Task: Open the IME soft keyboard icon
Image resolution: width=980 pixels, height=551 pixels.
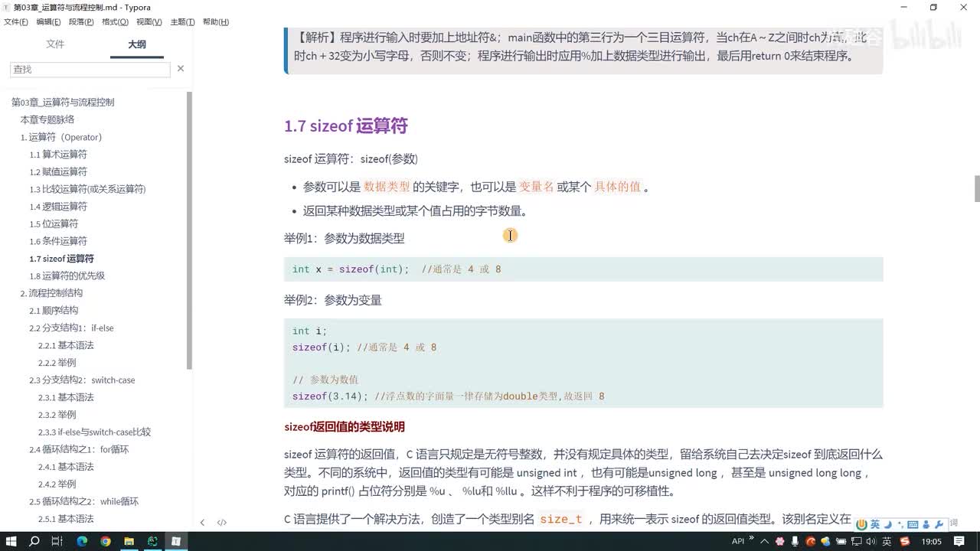Action: pyautogui.click(x=913, y=524)
